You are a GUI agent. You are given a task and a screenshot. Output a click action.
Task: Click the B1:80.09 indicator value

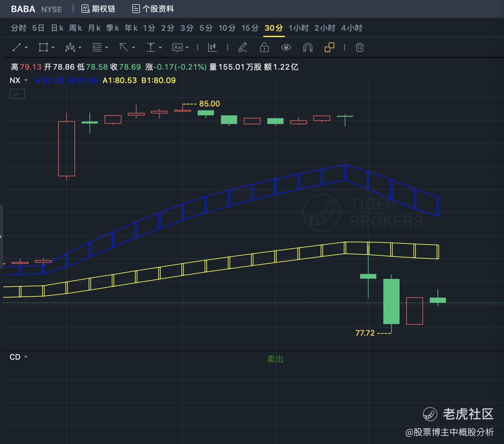point(158,80)
